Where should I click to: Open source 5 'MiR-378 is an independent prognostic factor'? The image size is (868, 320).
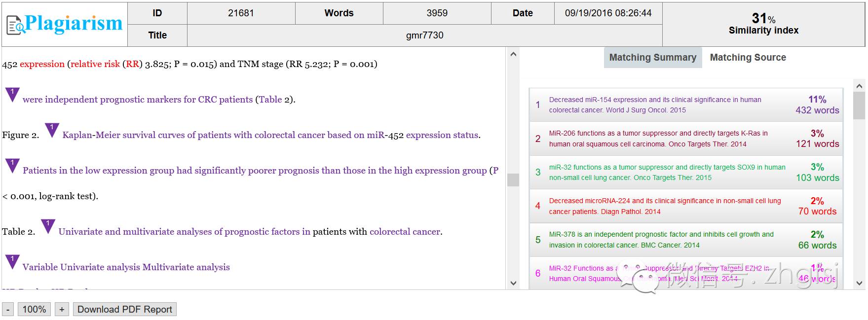pos(686,240)
